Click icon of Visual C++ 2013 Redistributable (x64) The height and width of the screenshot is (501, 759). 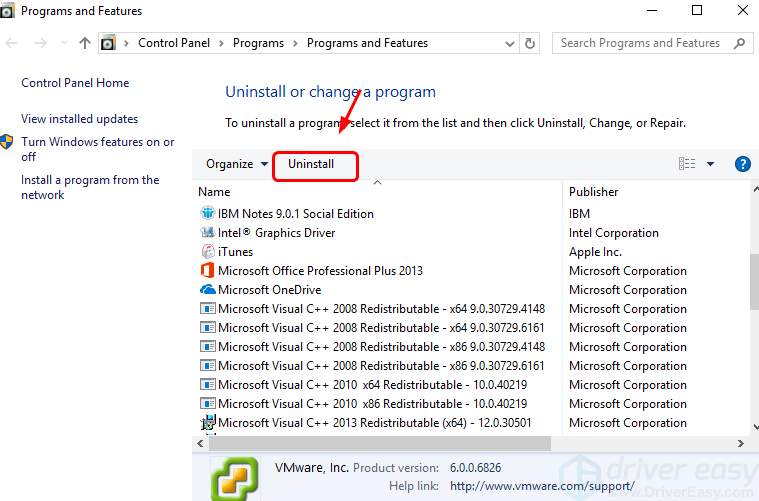tap(208, 423)
